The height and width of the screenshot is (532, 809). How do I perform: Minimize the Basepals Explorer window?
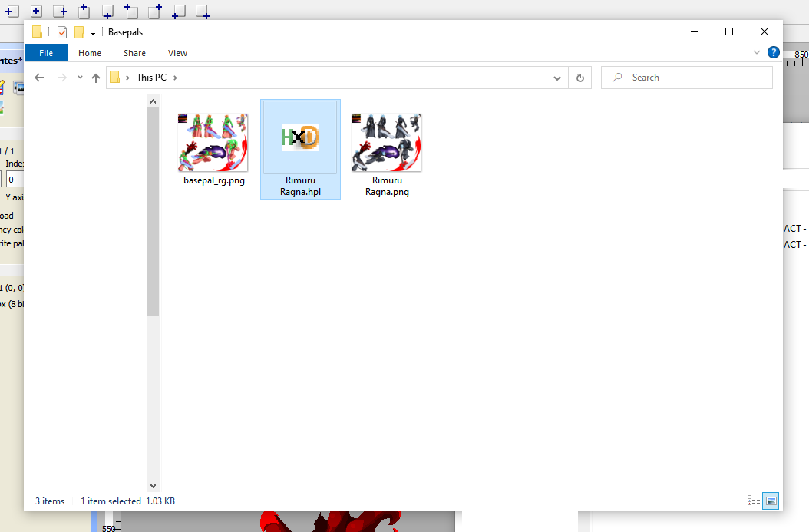[x=695, y=32]
